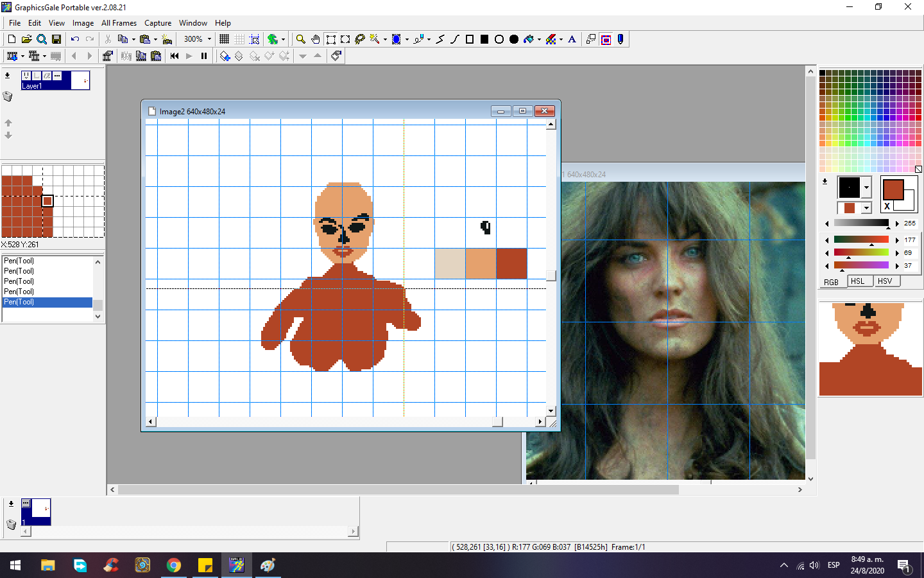Open the Image menu
This screenshot has height=578, width=924.
(x=83, y=23)
